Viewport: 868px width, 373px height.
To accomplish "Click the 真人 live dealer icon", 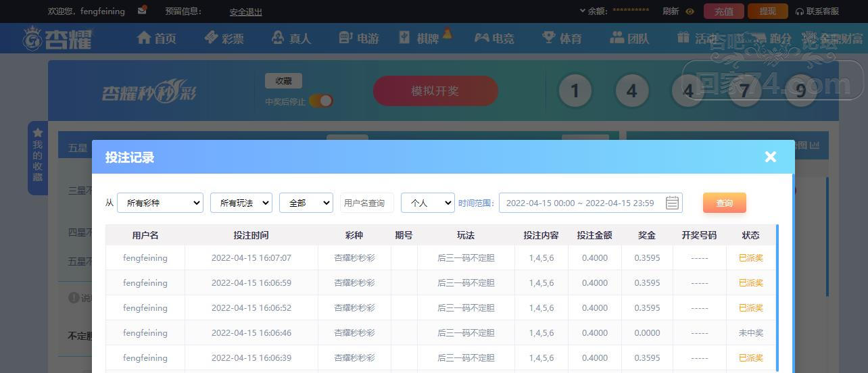I will point(277,38).
